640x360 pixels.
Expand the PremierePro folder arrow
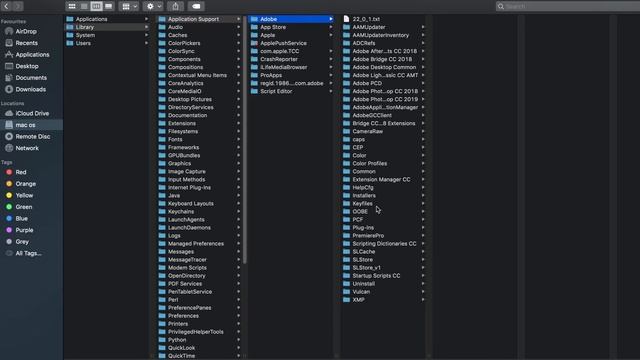pos(423,236)
